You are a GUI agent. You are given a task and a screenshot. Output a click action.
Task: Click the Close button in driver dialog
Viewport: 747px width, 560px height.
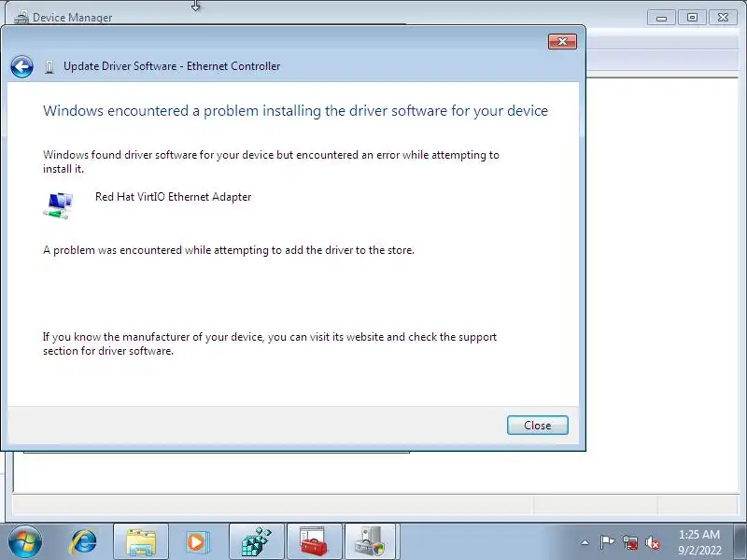click(x=538, y=425)
